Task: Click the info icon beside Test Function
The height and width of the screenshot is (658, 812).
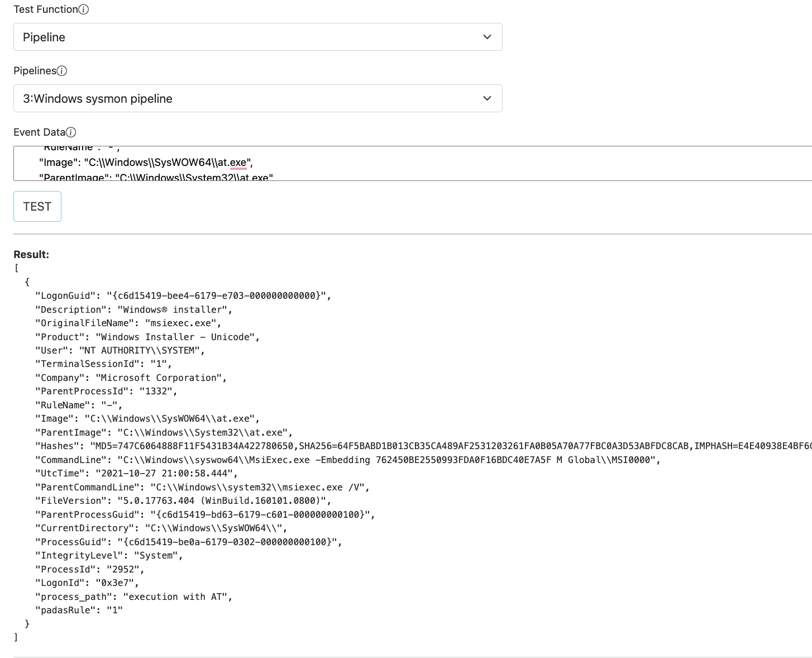Action: pyautogui.click(x=84, y=9)
